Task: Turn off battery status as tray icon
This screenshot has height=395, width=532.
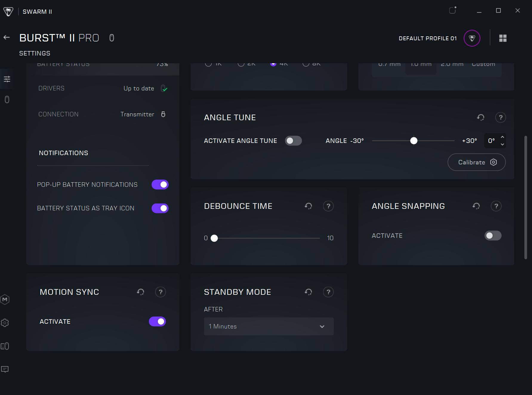Action: pos(160,208)
